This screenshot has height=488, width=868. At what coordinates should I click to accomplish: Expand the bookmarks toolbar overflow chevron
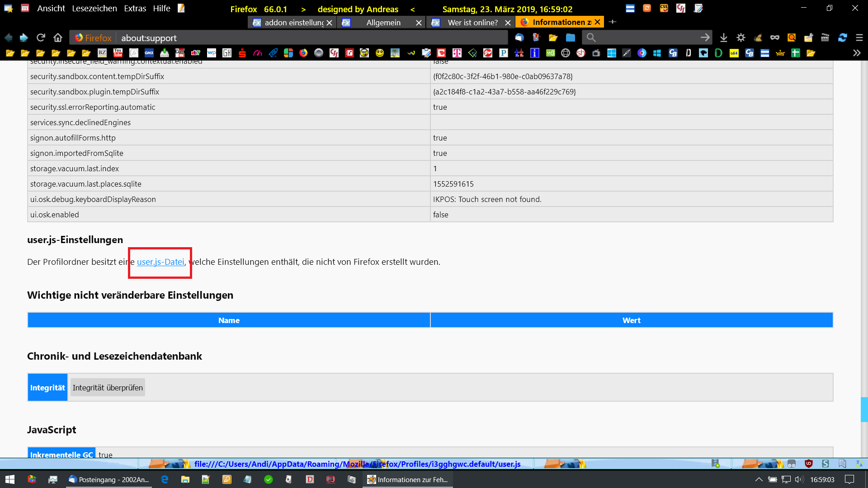(x=856, y=53)
